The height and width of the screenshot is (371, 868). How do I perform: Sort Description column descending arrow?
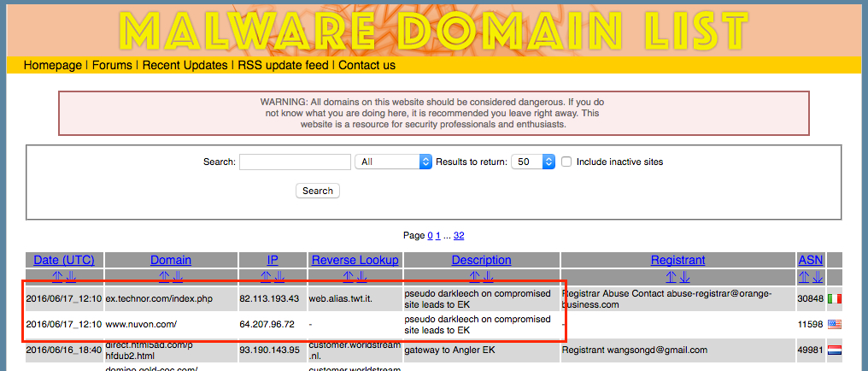coord(489,277)
